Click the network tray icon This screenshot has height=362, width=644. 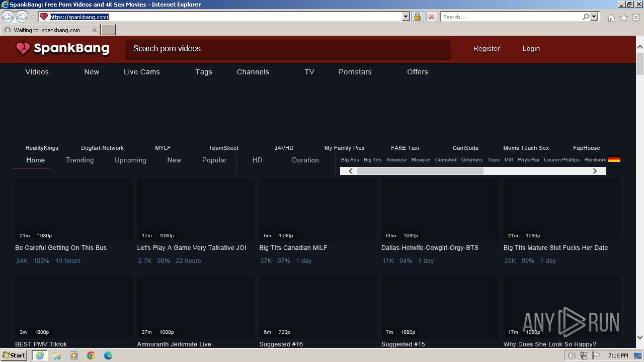584,355
